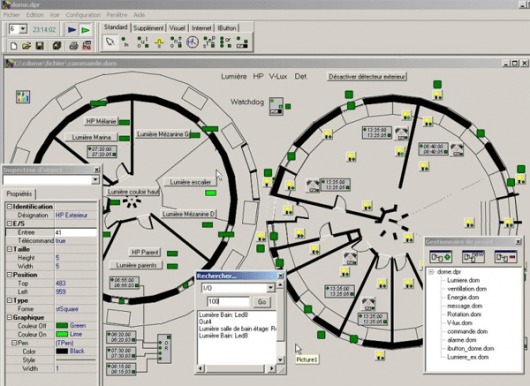530x386 pixels.
Task: Click the blue play arrow button
Action: (72, 30)
